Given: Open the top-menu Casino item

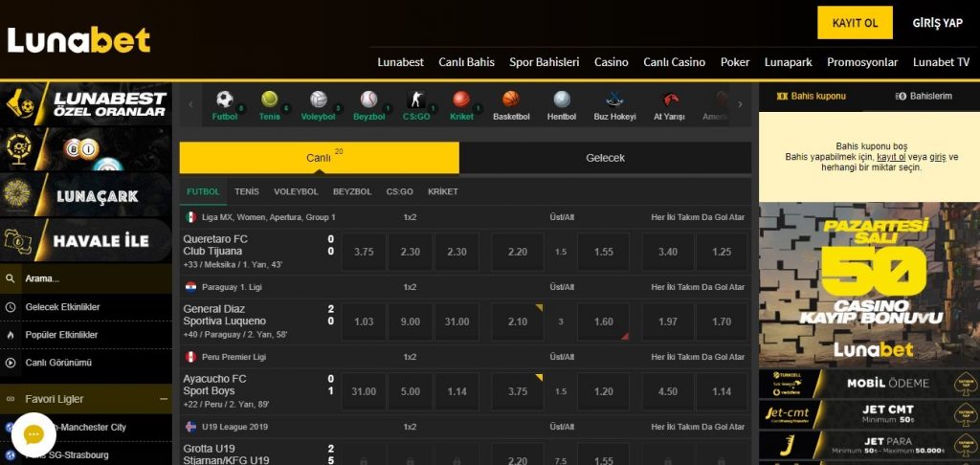Looking at the screenshot, I should click(x=612, y=62).
